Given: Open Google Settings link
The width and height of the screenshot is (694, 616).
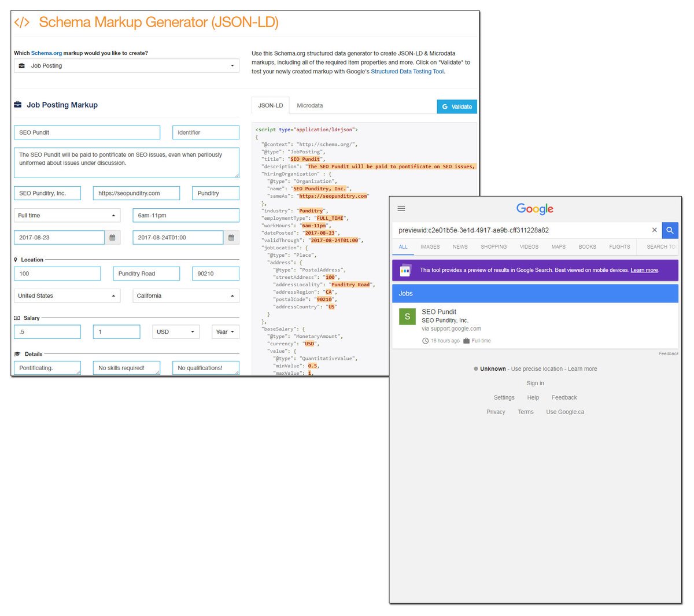Looking at the screenshot, I should click(504, 398).
